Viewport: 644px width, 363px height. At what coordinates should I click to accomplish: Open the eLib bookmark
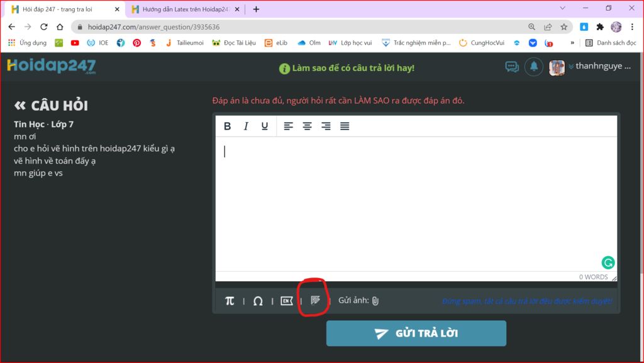(x=276, y=43)
